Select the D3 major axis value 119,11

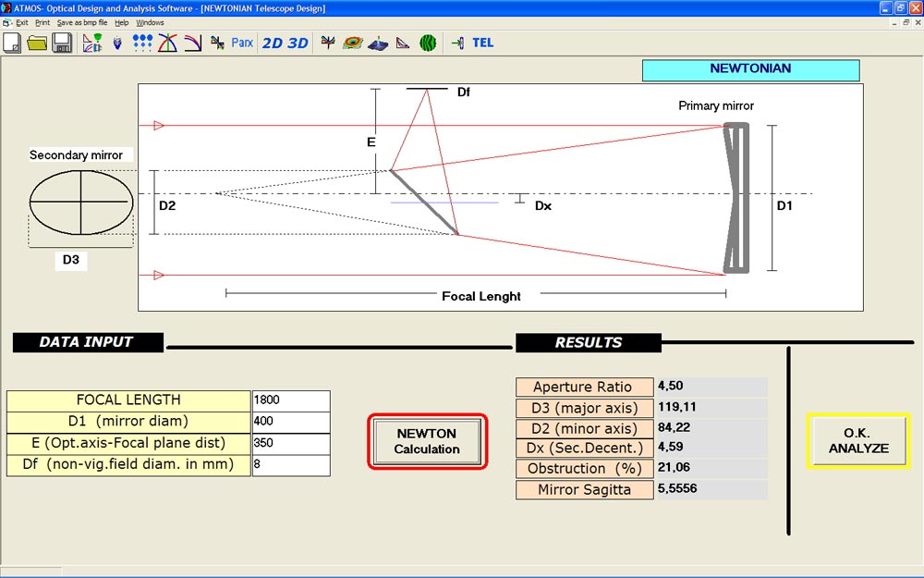(x=677, y=407)
